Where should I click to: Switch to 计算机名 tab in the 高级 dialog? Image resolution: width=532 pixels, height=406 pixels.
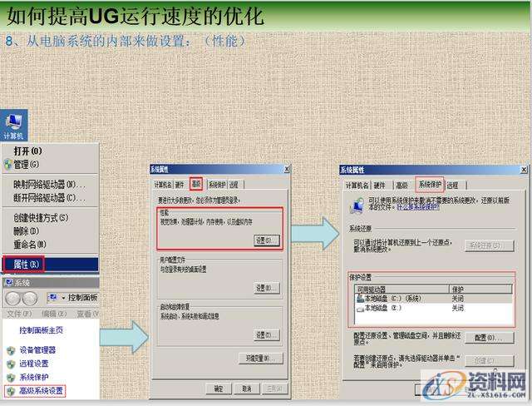[x=163, y=185]
